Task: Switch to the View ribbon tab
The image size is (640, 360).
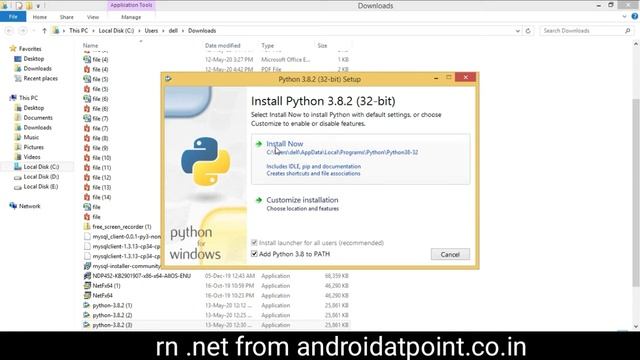Action: point(93,17)
